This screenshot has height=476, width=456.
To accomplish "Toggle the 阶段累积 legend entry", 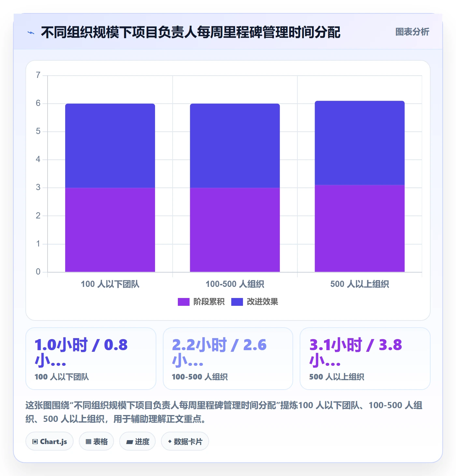I will point(201,302).
